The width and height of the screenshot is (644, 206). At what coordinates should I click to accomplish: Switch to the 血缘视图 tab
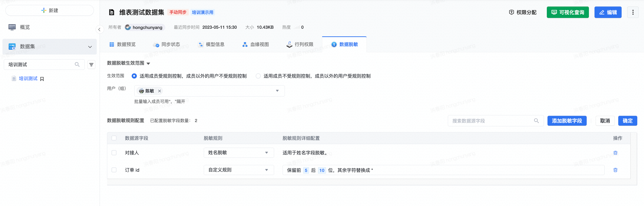[256, 44]
